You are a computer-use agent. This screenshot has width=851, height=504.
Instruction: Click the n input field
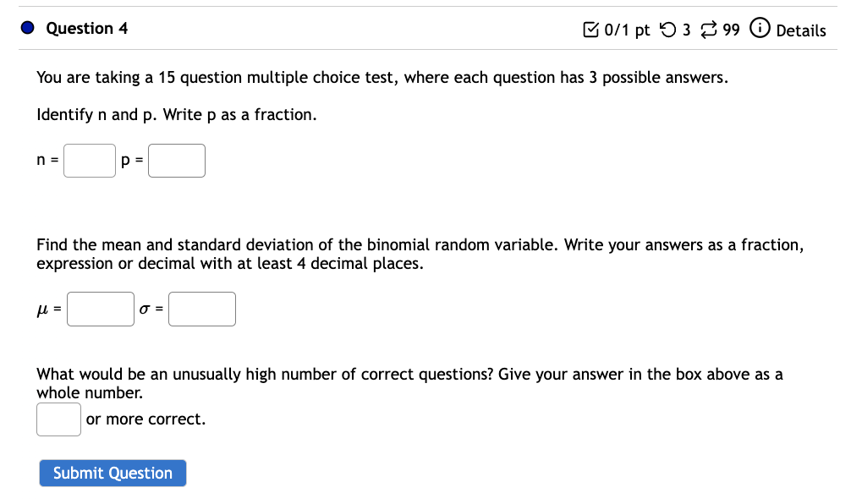coord(89,160)
